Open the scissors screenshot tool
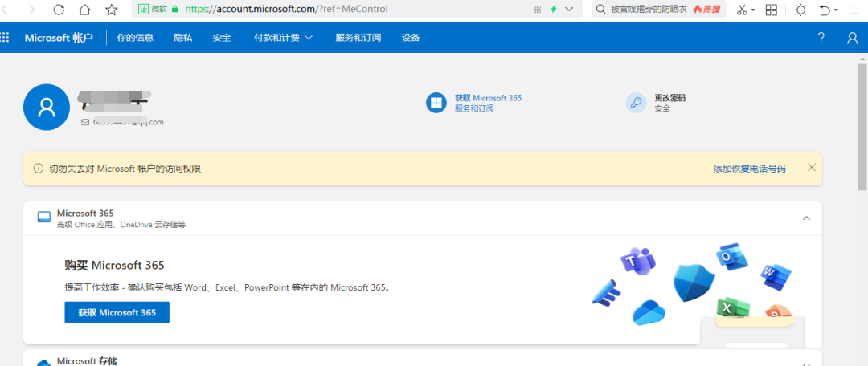 [743, 10]
